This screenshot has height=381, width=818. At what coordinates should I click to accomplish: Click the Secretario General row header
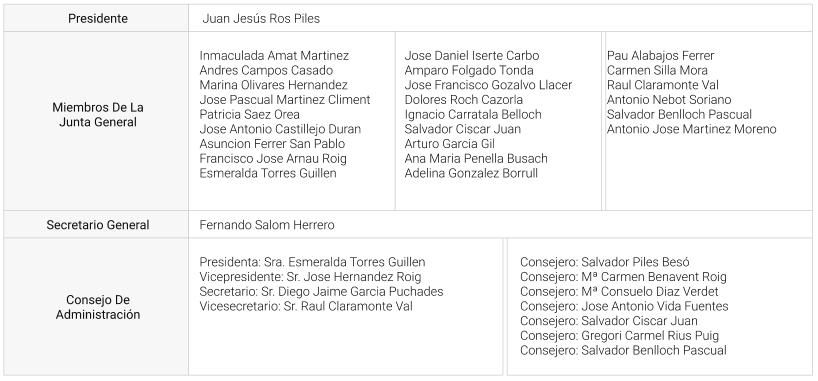point(98,225)
